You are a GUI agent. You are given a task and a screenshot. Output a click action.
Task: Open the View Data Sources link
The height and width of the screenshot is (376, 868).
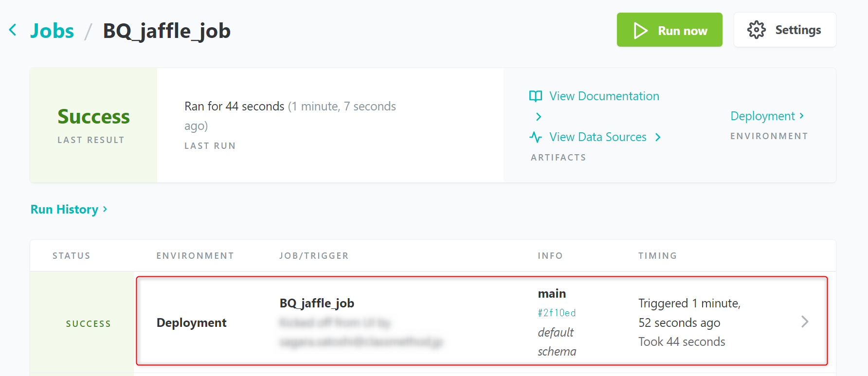pyautogui.click(x=597, y=137)
